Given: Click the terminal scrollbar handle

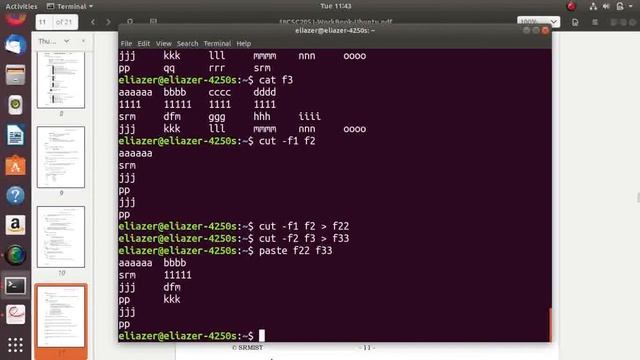Looking at the screenshot, I should coord(550,324).
